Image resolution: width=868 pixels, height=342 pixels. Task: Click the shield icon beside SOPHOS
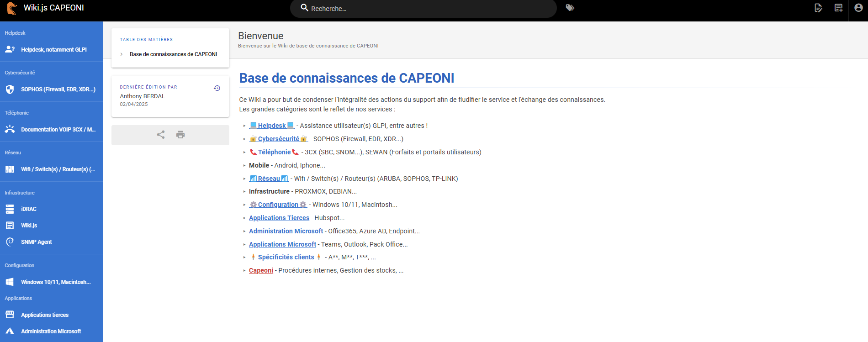10,89
